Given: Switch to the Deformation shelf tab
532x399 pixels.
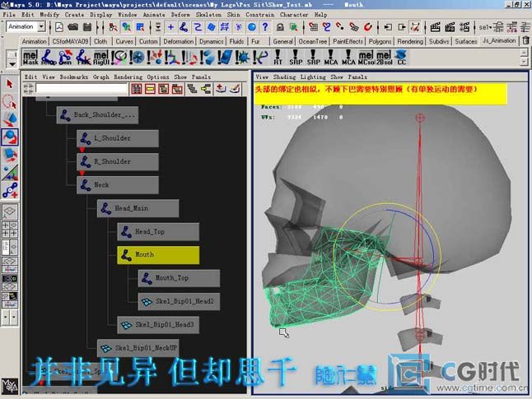Looking at the screenshot, I should 178,41.
